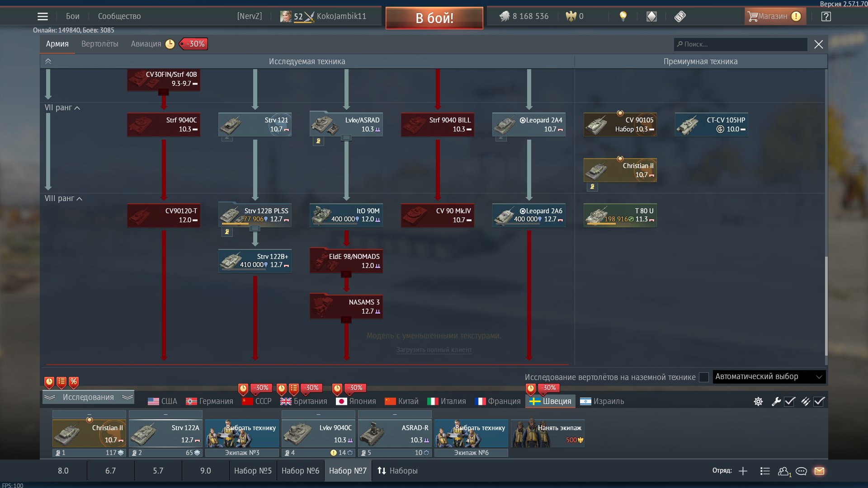Click the ammunition refill icon
The width and height of the screenshot is (868, 488).
coord(806,401)
